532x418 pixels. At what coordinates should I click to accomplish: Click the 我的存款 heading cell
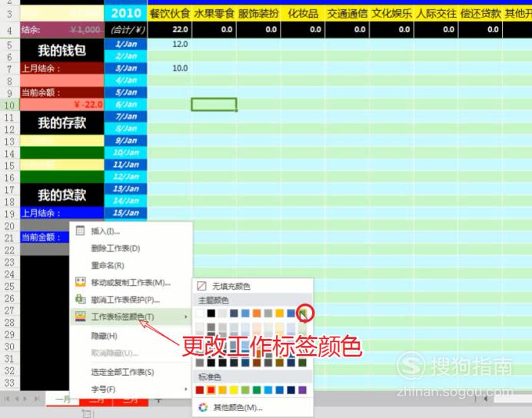tap(62, 123)
